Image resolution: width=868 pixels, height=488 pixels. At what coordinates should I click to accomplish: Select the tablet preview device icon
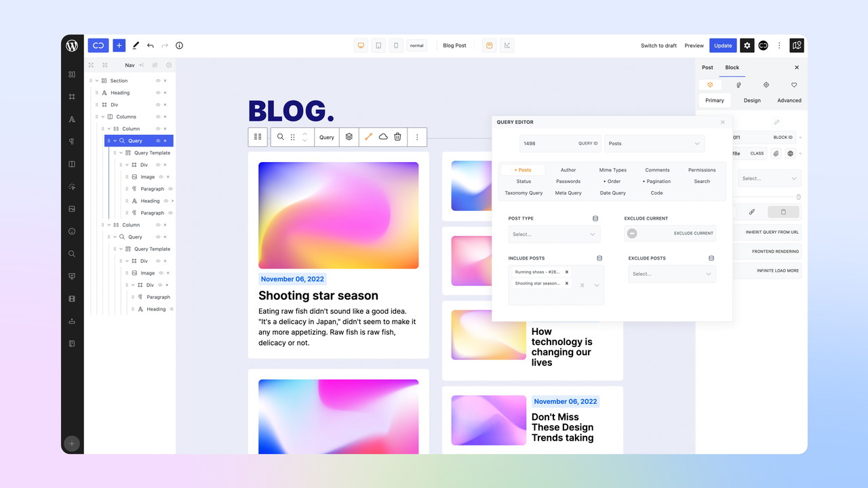(x=378, y=45)
